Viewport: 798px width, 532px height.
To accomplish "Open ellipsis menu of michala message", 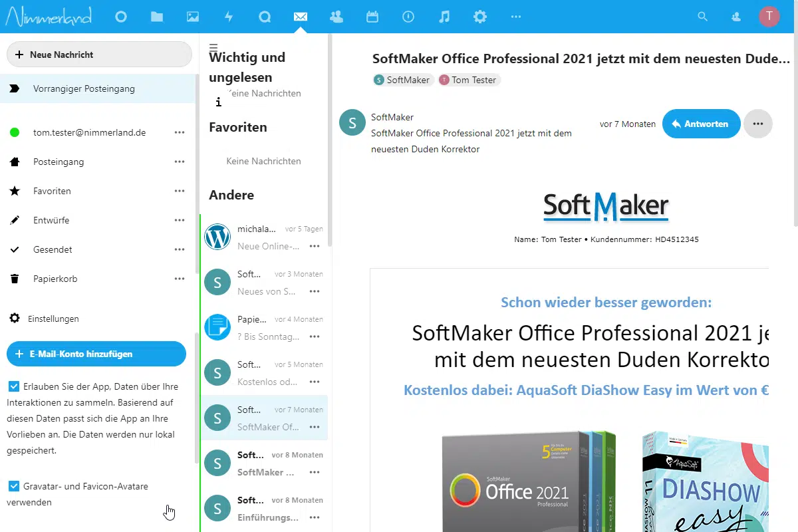I will pos(315,246).
